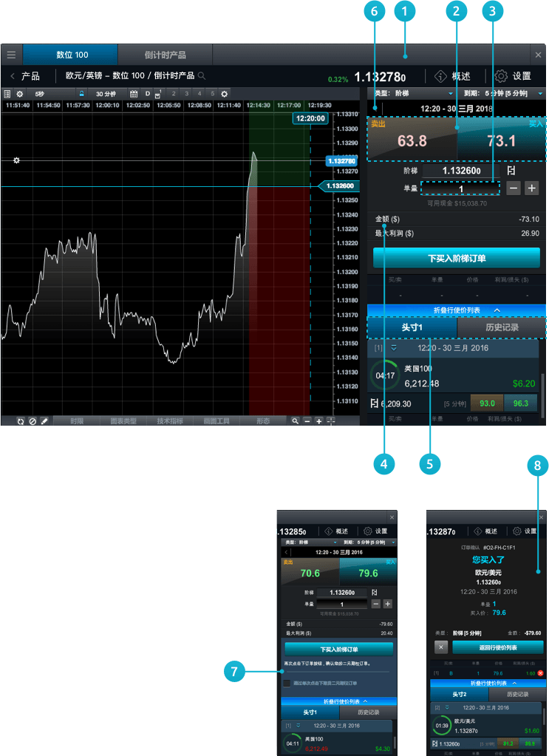Expand the 12:20 - 30 三月 2016 position arrow
The image size is (549, 756).
coord(394,347)
